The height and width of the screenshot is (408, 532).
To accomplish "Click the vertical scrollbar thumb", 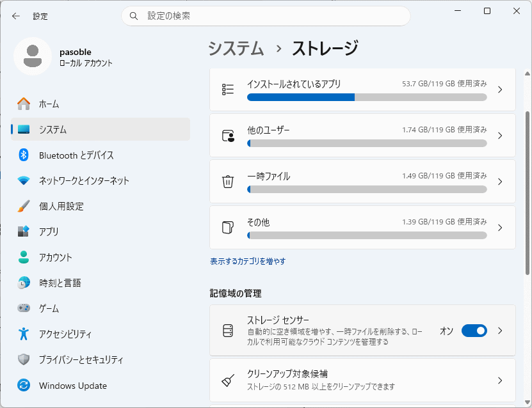I will 528,193.
